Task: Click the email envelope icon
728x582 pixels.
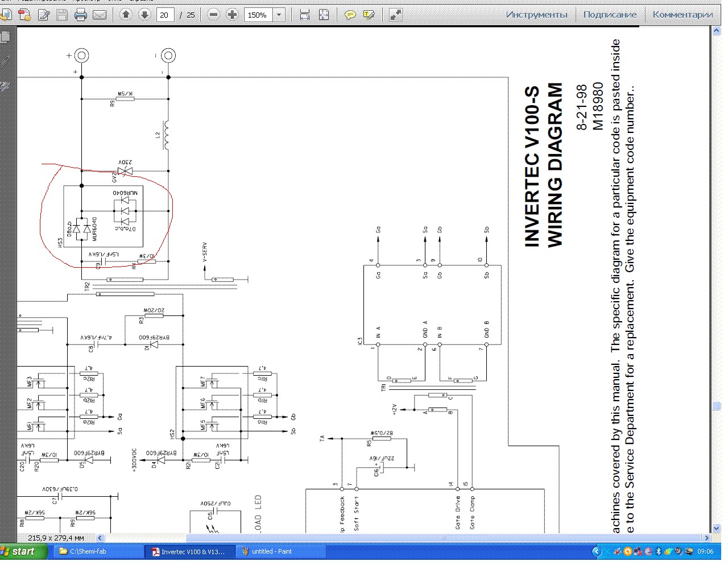Action: (100, 15)
